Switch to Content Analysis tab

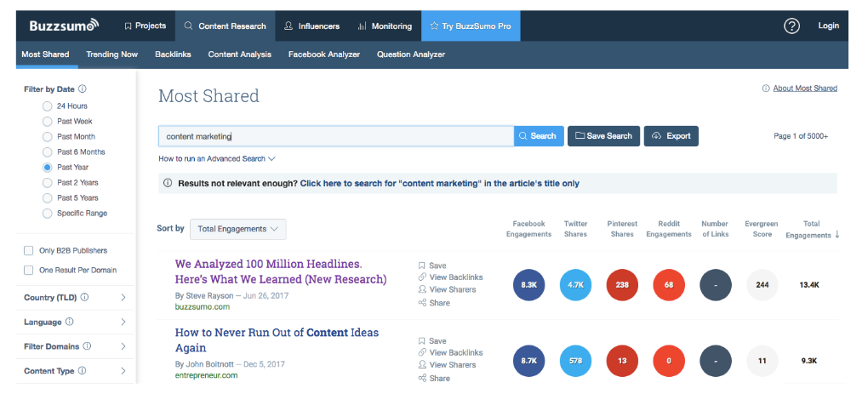tap(240, 54)
